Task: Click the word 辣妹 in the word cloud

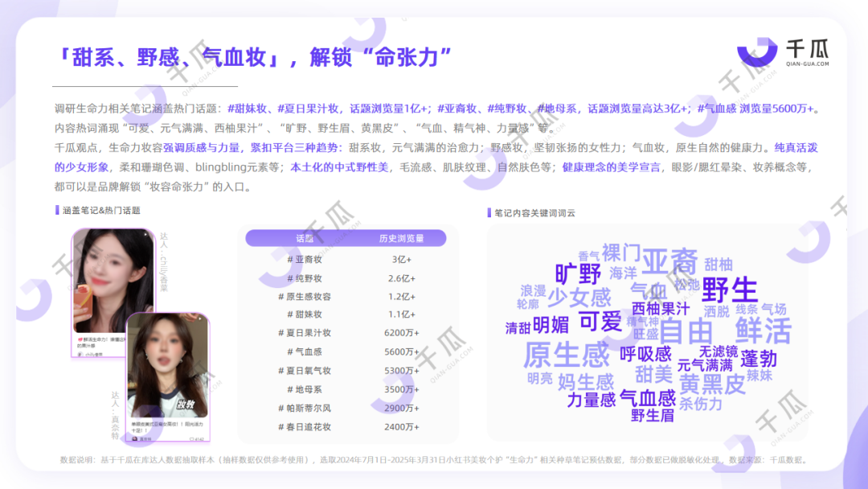Action: (759, 376)
